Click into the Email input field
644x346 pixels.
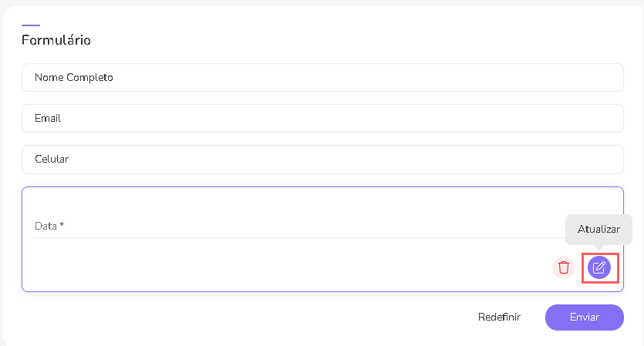[322, 119]
